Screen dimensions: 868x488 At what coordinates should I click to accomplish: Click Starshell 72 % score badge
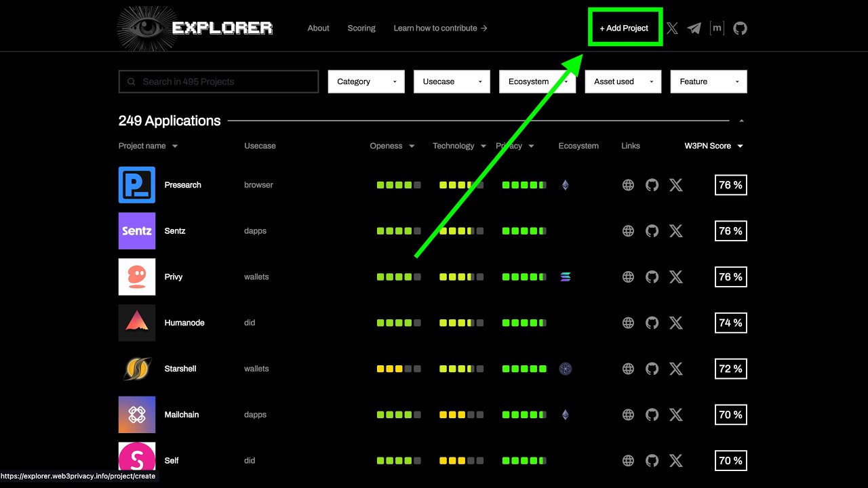tap(730, 369)
